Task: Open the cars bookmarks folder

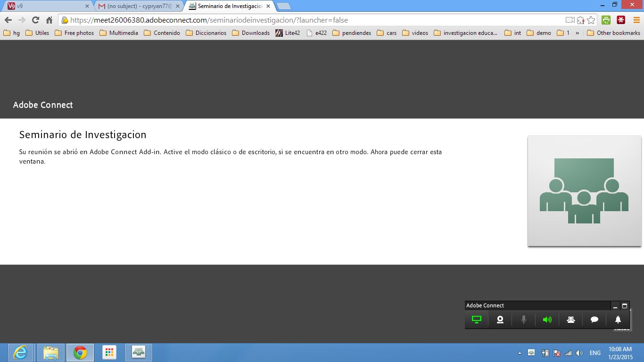Action: click(387, 33)
